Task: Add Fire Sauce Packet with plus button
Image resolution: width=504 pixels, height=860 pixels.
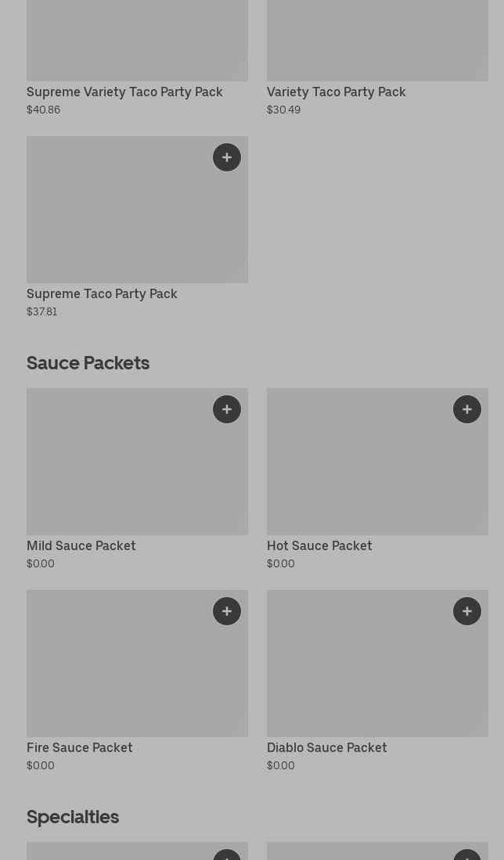Action: pos(227,611)
